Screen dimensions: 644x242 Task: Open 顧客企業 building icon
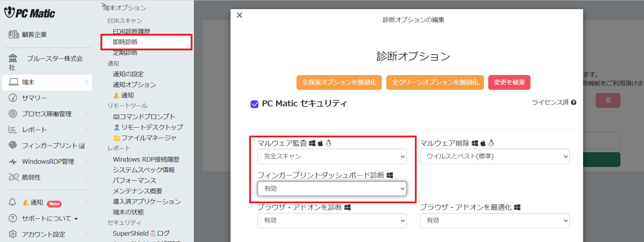point(14,35)
